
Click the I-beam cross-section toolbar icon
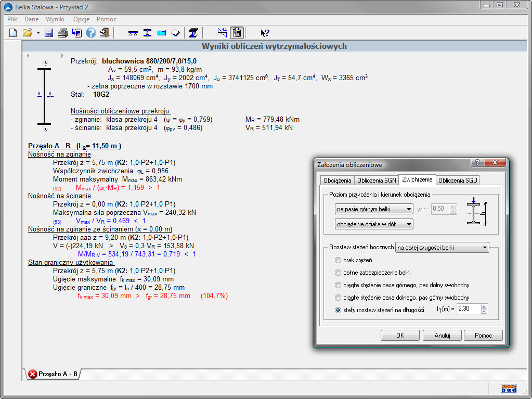147,33
